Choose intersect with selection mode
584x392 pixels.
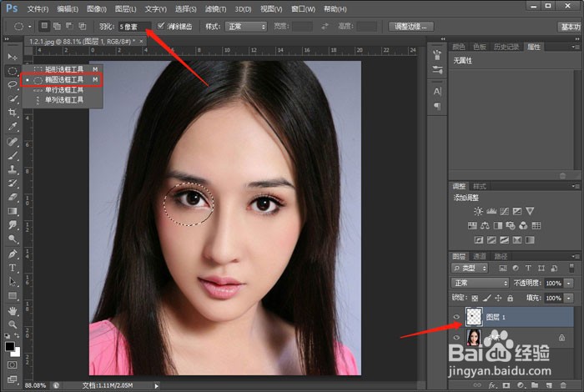tap(83, 26)
